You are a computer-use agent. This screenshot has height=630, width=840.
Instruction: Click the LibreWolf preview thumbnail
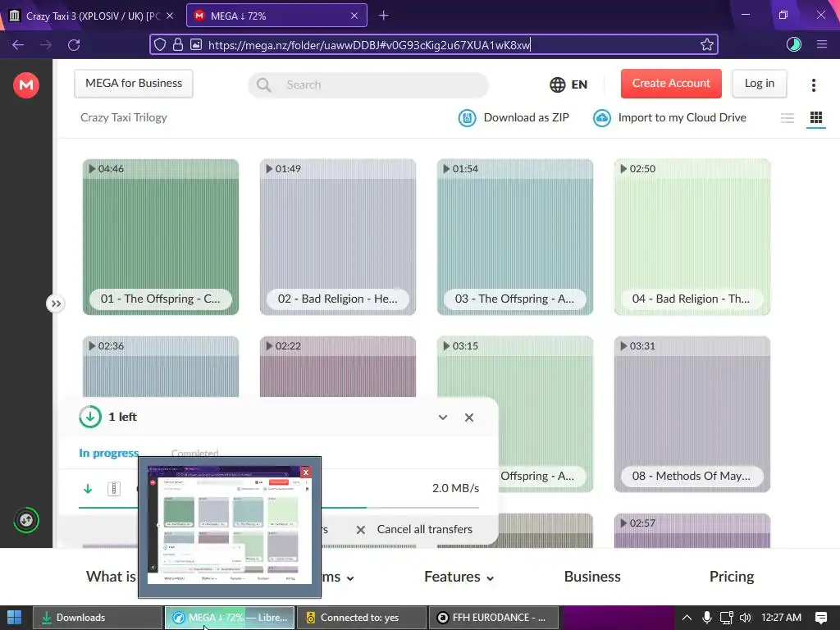[x=230, y=525]
